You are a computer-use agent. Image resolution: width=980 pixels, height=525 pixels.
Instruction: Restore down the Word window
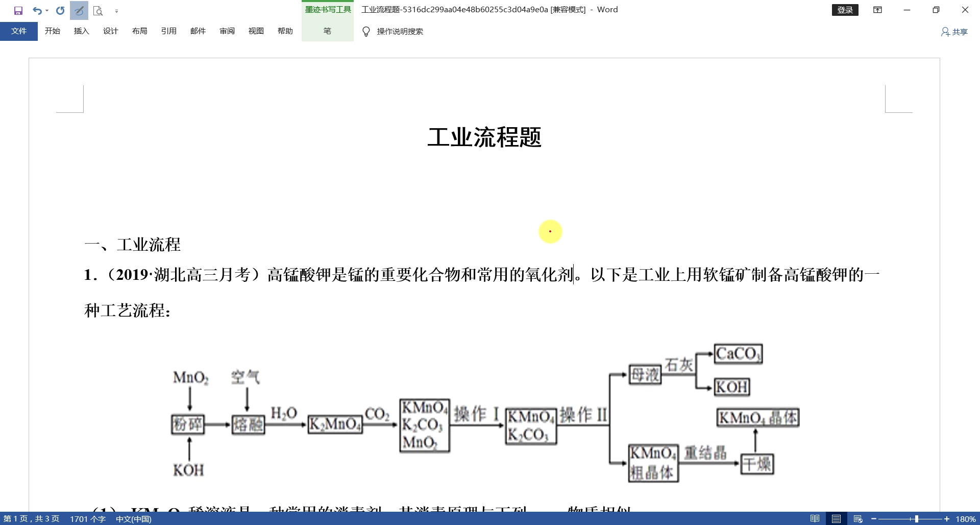pyautogui.click(x=936, y=10)
